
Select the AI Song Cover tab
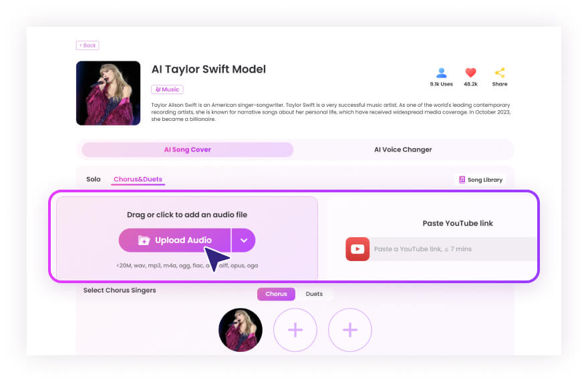coord(187,150)
